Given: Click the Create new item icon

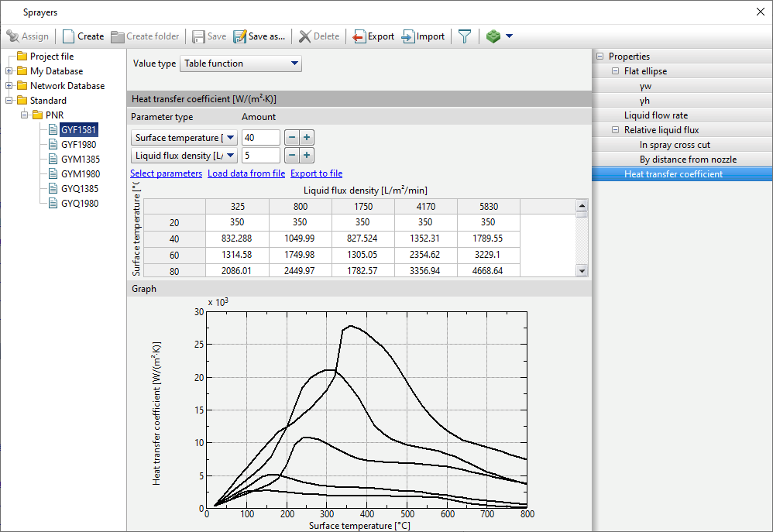Looking at the screenshot, I should (x=69, y=36).
